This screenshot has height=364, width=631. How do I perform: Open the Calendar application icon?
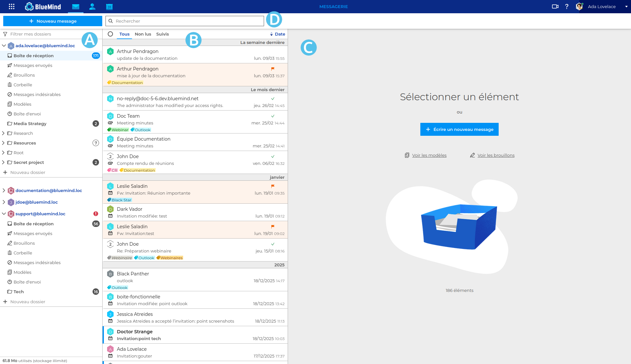(109, 6)
